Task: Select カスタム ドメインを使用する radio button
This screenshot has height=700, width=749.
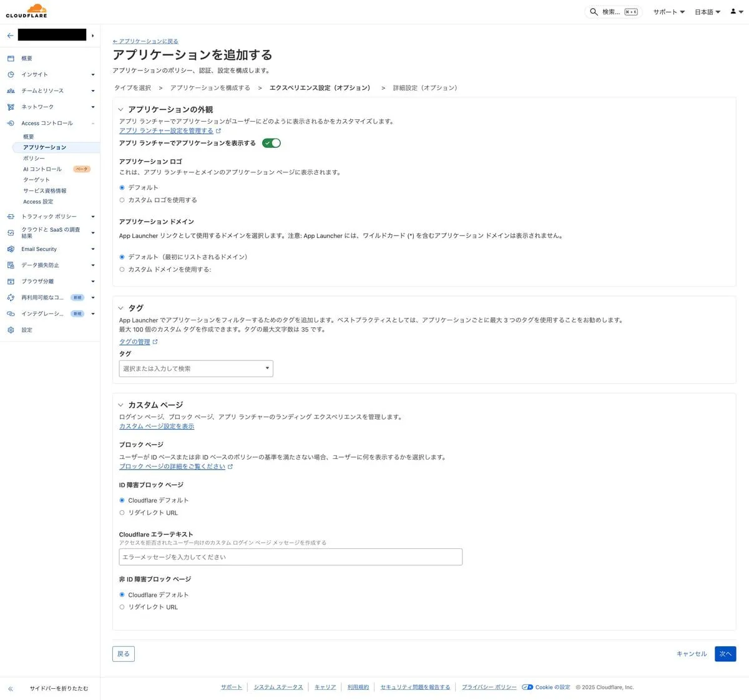Action: point(122,270)
